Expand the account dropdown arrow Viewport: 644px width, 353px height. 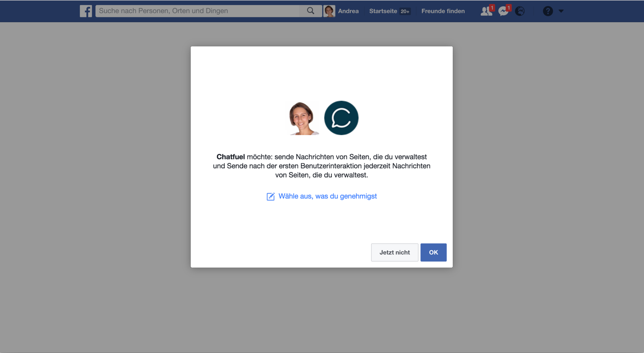[561, 11]
